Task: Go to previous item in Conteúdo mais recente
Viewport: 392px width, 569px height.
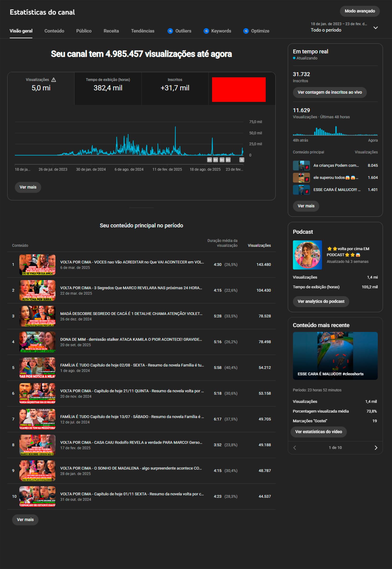Action: (x=295, y=448)
